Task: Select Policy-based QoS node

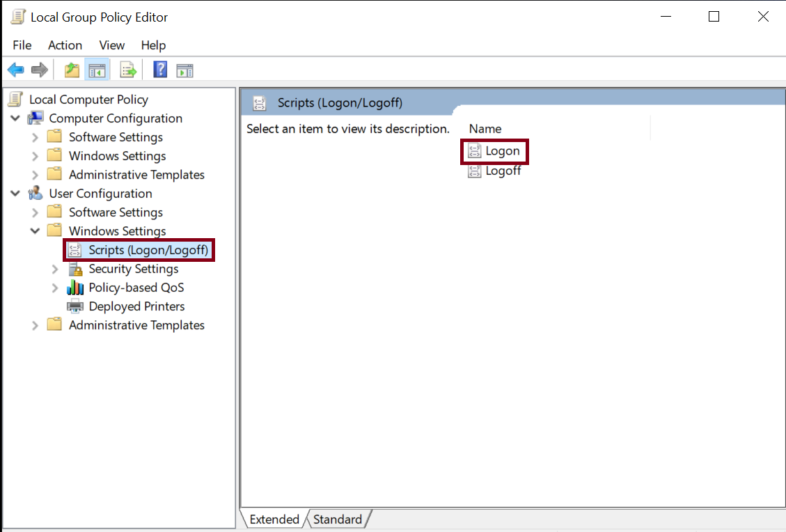Action: tap(136, 288)
